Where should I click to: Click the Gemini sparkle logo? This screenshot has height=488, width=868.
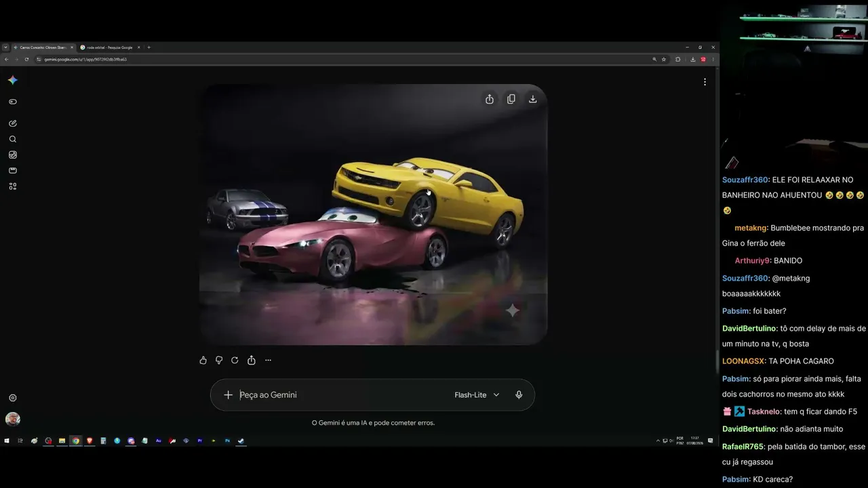12,80
